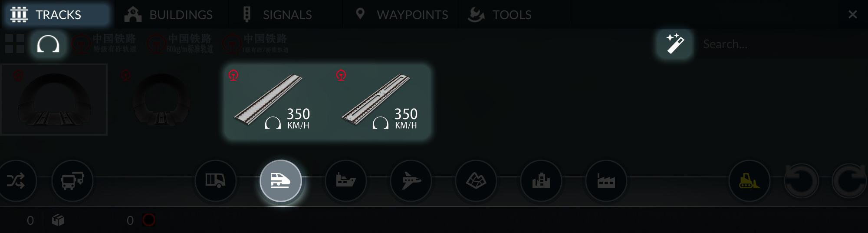
Task: Open the terrain landscaping tool icon
Action: [x=476, y=181]
